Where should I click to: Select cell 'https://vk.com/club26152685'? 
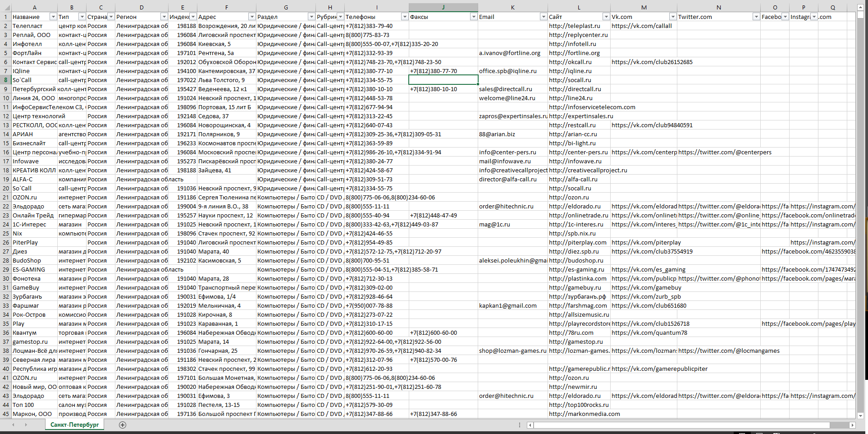click(644, 62)
